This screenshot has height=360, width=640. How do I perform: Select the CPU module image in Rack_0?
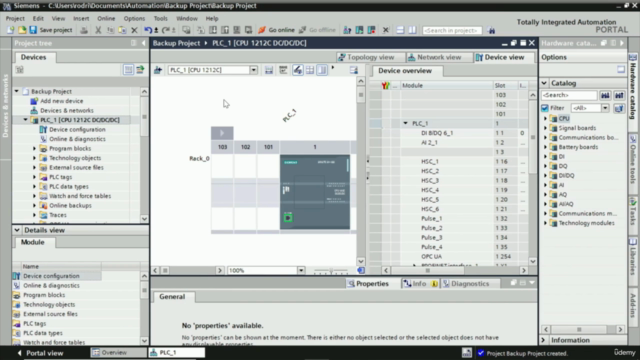pyautogui.click(x=315, y=192)
